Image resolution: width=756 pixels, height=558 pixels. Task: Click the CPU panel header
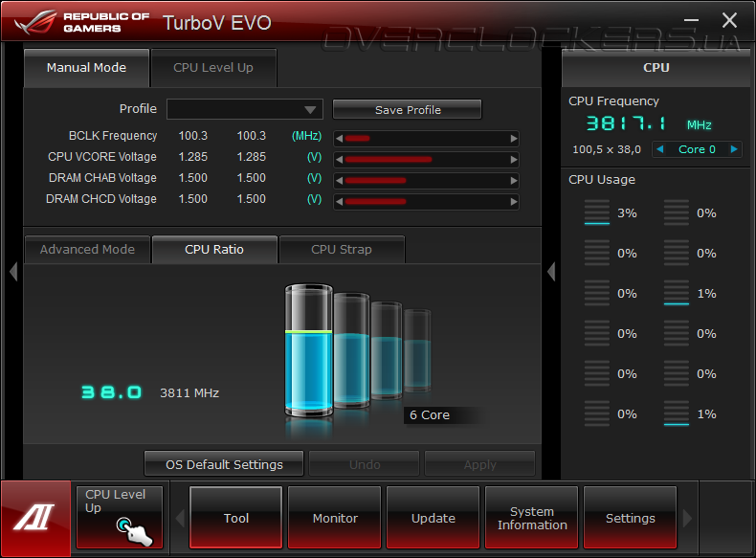656,68
